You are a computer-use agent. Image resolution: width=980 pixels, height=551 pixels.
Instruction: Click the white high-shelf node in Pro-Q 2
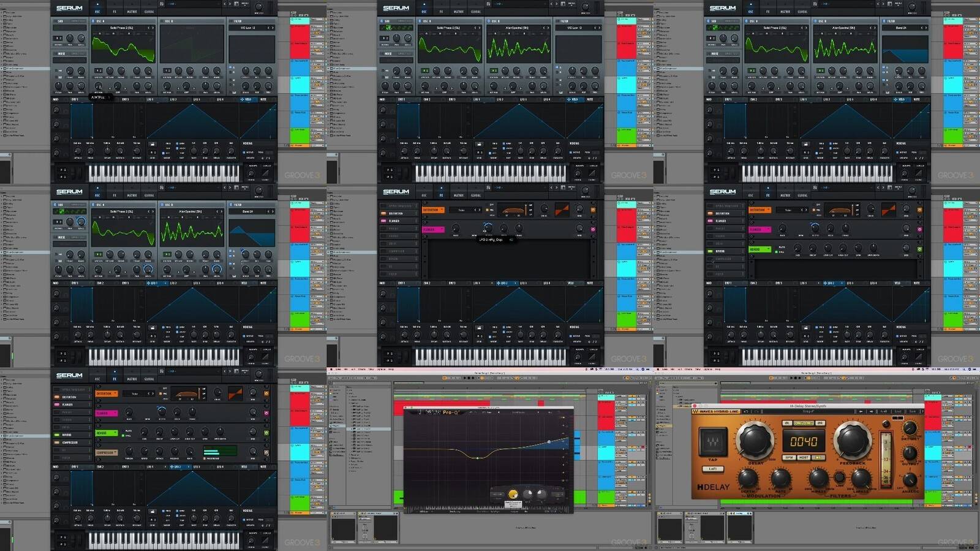point(549,441)
